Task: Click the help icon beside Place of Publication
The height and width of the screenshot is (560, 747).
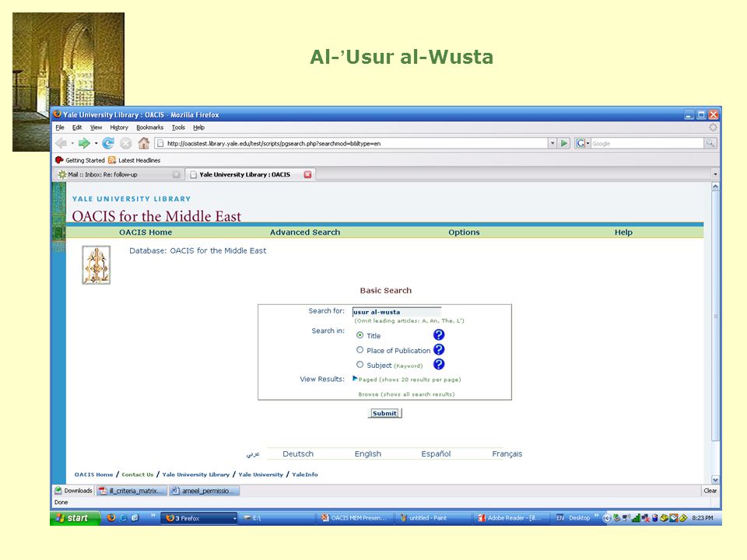Action: (439, 349)
